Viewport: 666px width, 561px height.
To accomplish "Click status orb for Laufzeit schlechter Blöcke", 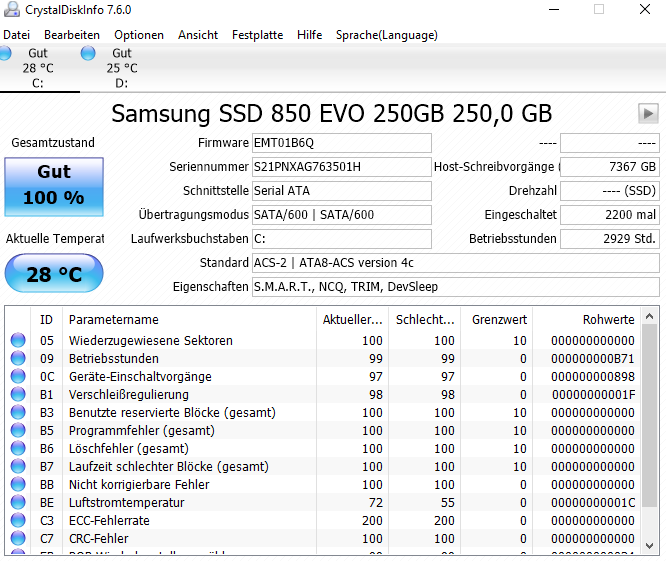I will (18, 466).
